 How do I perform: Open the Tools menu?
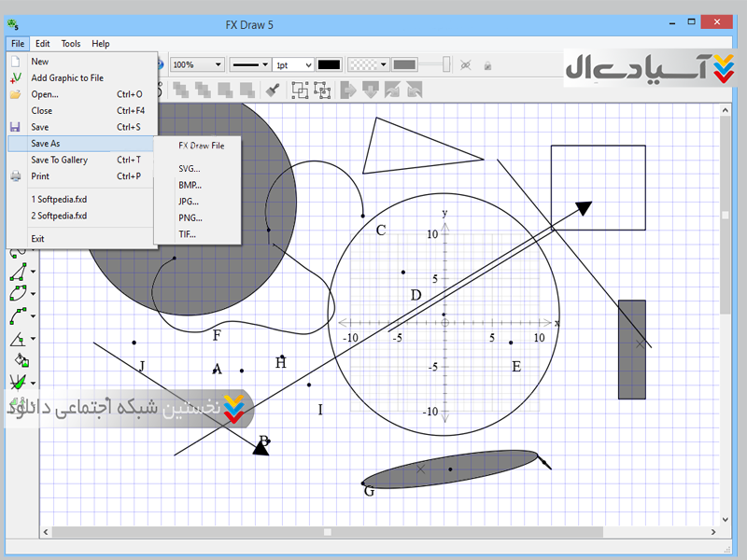pyautogui.click(x=71, y=43)
